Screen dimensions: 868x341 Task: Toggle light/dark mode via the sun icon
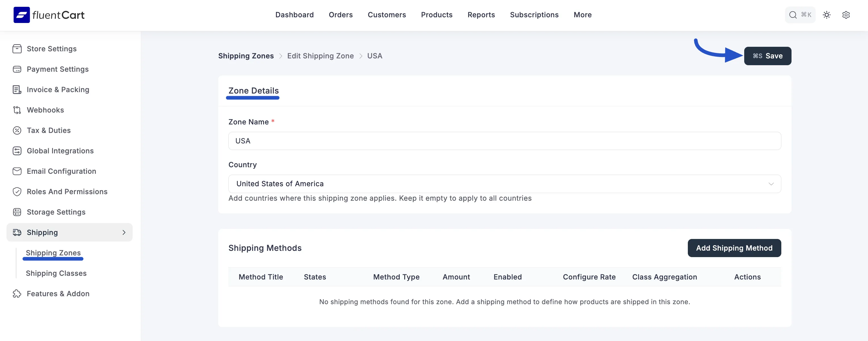tap(827, 15)
